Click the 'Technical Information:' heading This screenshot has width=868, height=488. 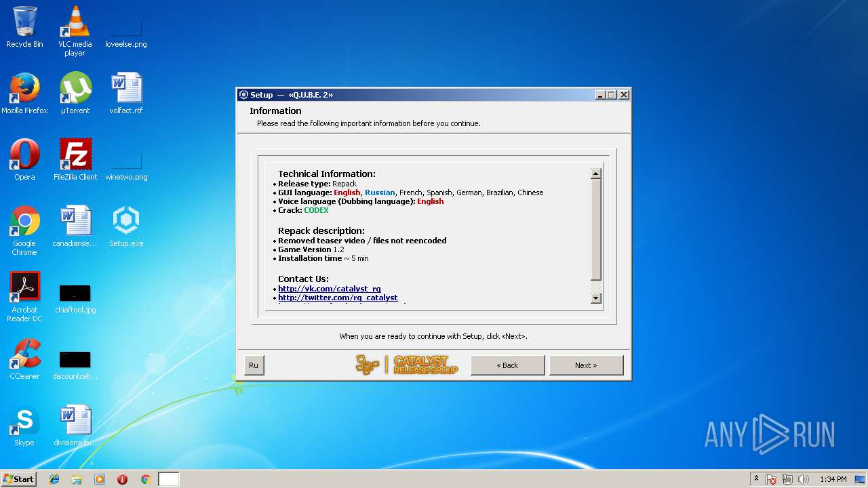[326, 174]
